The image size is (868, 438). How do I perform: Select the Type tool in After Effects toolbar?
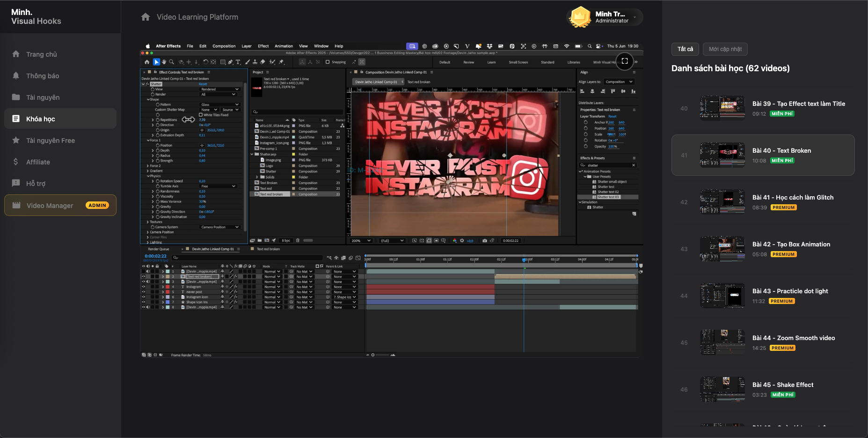click(238, 62)
